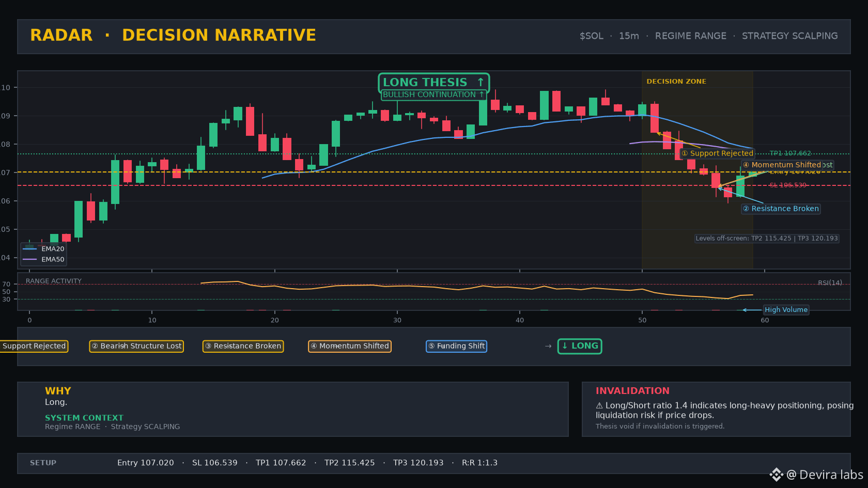Click SL 106.539 in the setup bar
This screenshot has height=488, width=868.
pyautogui.click(x=214, y=463)
